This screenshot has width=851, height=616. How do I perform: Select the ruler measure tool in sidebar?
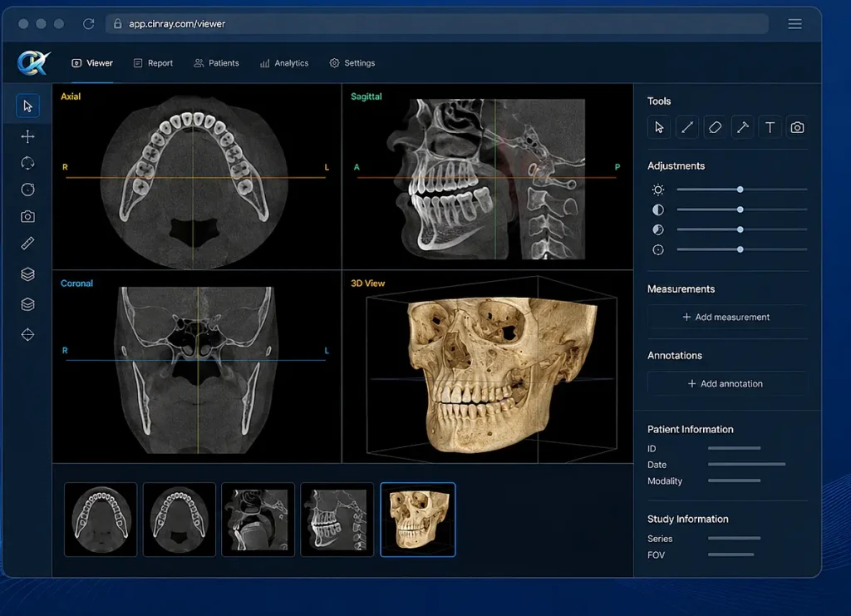tap(27, 243)
